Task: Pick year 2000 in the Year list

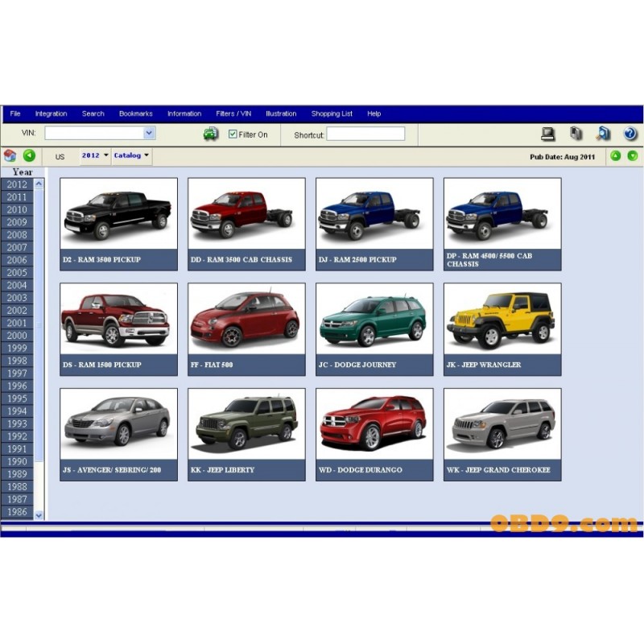Action: click(x=17, y=336)
